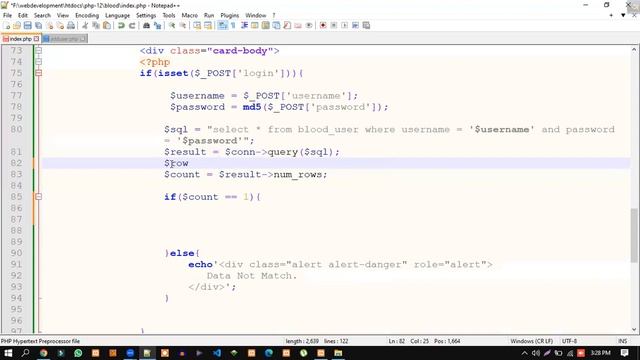The image size is (640, 360).
Task: Open the Window menu
Action: 256,16
